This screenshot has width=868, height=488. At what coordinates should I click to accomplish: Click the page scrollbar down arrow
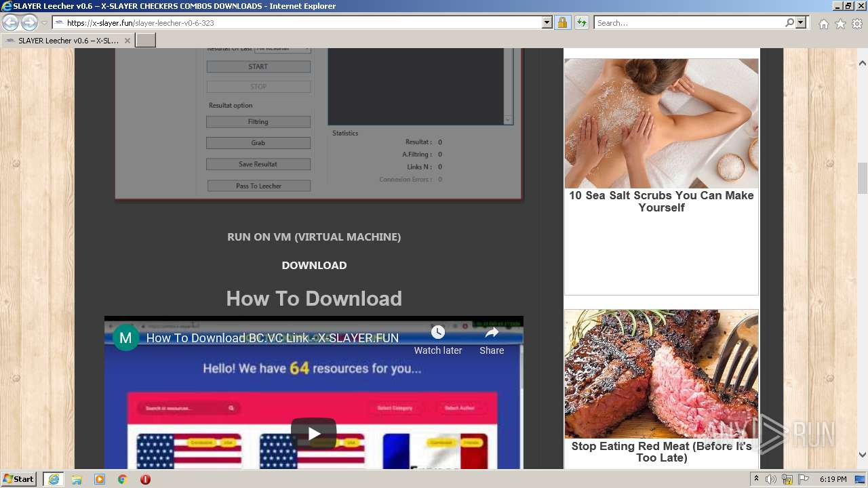point(863,455)
